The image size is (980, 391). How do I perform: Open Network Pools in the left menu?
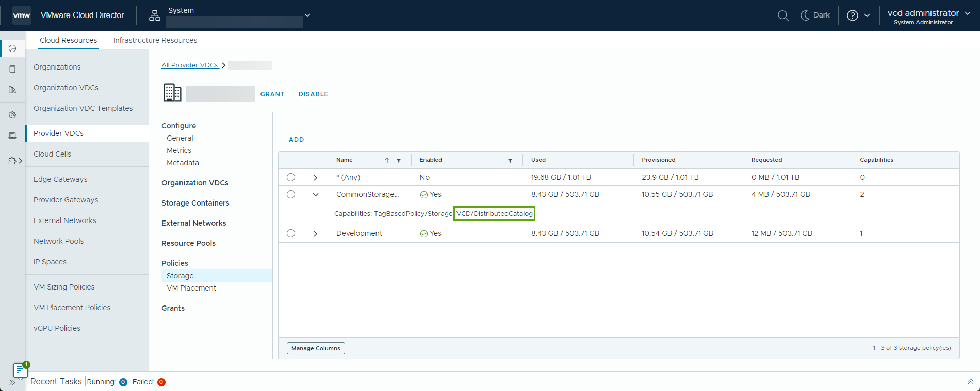(58, 241)
